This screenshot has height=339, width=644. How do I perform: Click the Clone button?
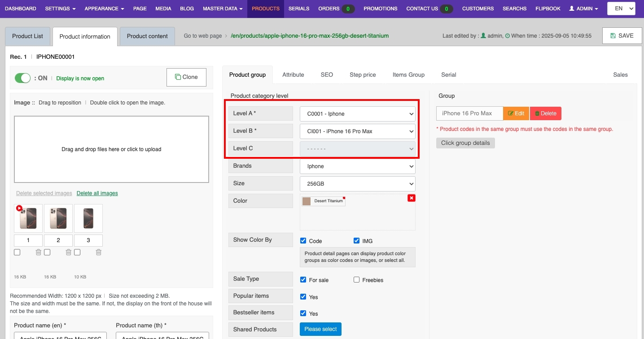coord(186,77)
